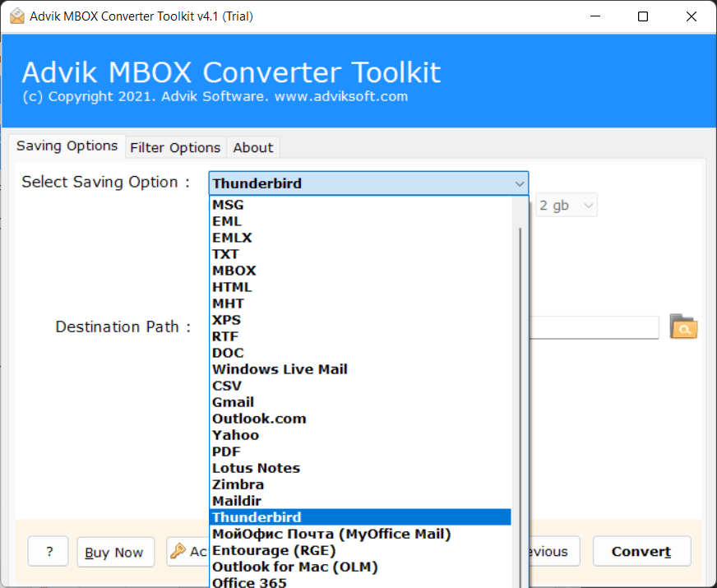Select Windows Live Mail option
Screen dimensions: 717x588
click(x=360, y=369)
